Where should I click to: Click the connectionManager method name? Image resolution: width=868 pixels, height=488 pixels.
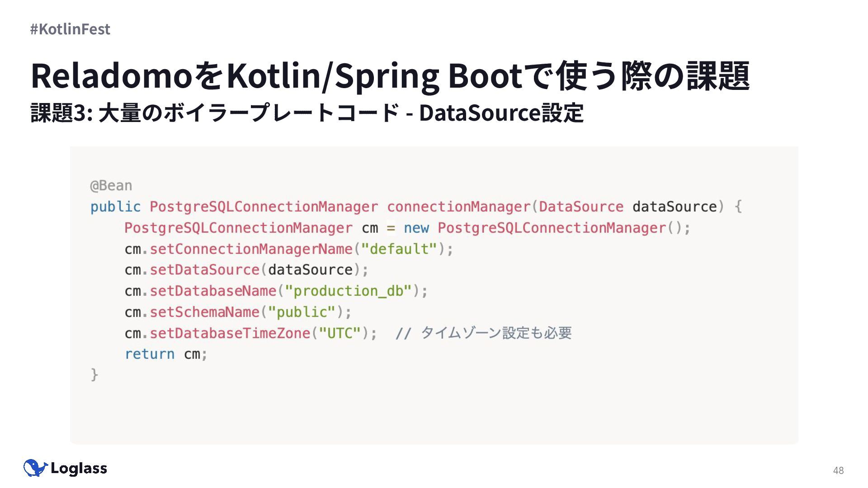458,206
